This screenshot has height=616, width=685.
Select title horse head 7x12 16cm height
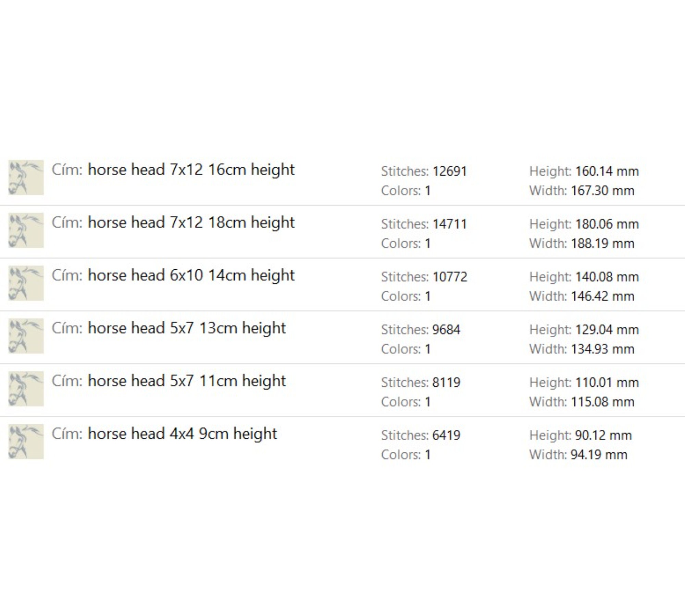click(191, 170)
